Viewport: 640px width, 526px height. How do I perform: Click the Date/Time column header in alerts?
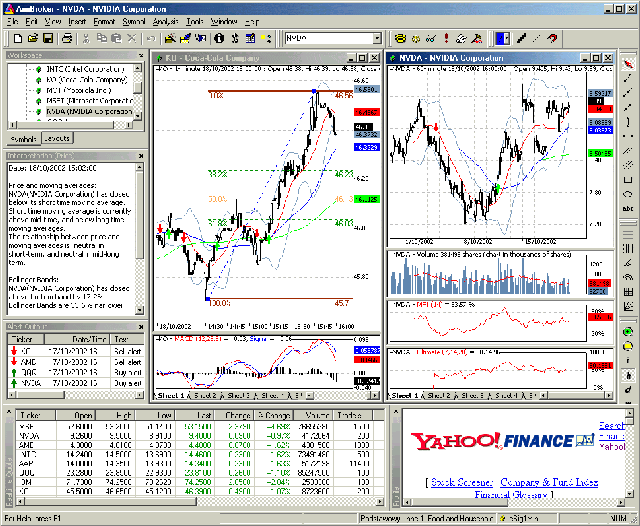(x=77, y=339)
